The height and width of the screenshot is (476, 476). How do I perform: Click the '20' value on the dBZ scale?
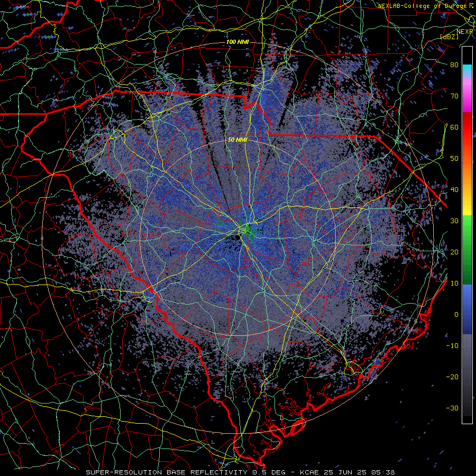tap(454, 252)
